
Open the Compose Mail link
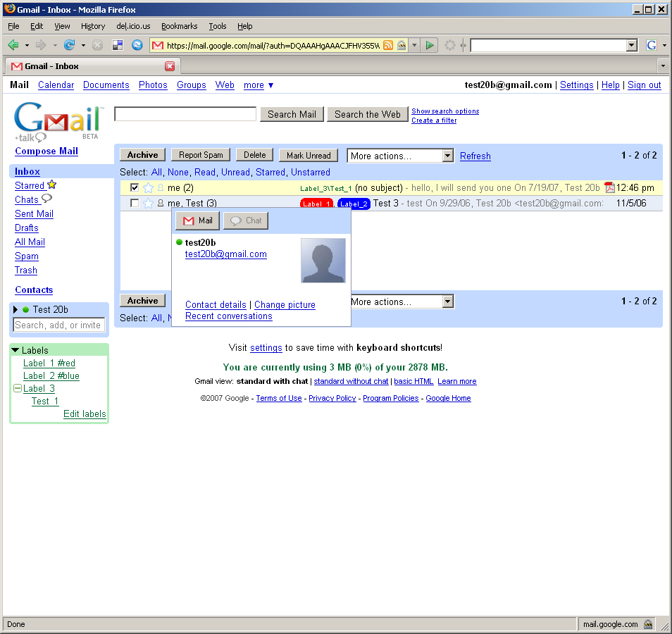(x=46, y=151)
